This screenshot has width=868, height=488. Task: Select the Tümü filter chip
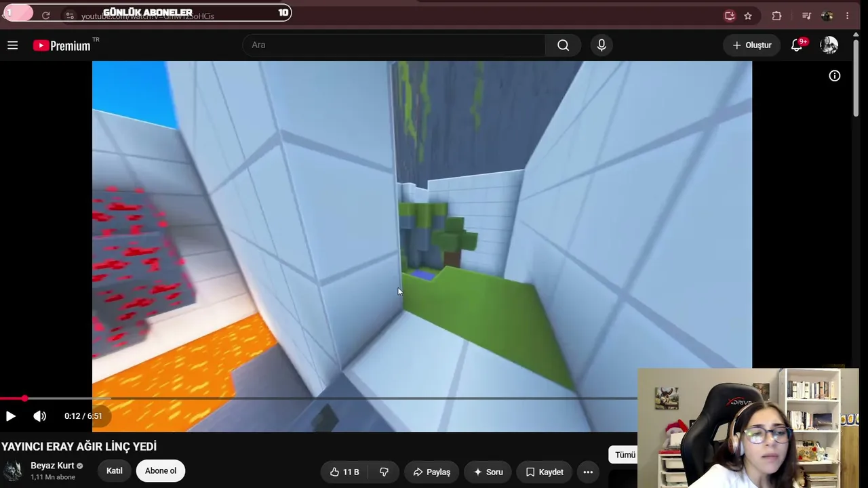(x=625, y=455)
